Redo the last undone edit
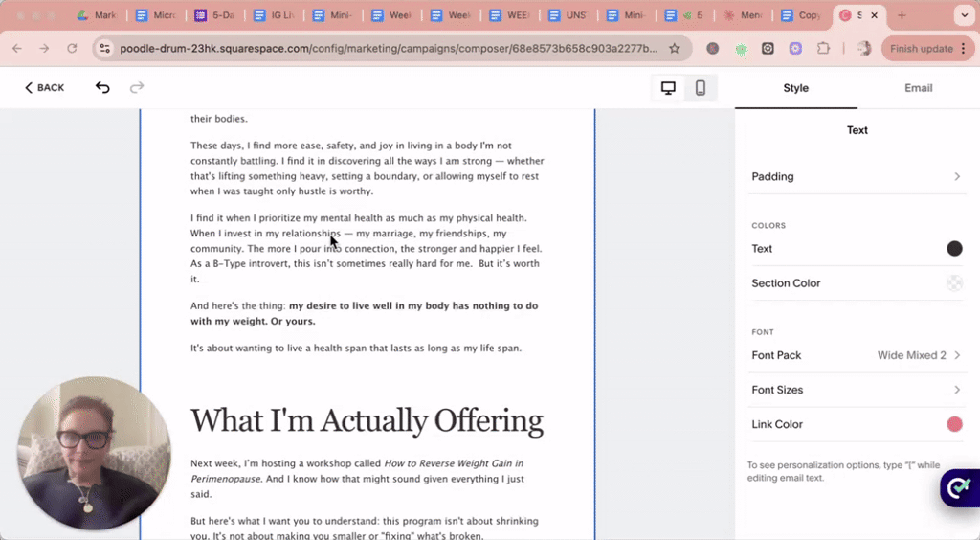The width and height of the screenshot is (980, 540). (136, 87)
